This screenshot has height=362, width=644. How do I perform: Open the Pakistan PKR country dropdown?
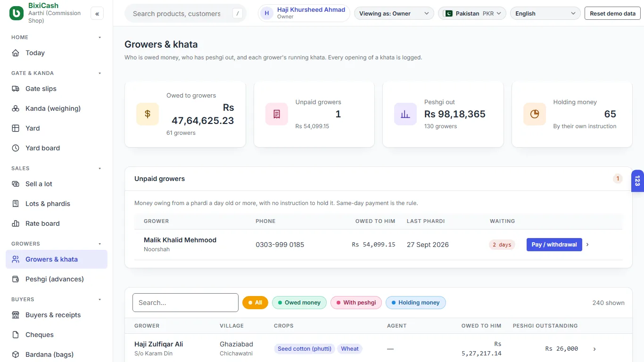coord(472,14)
